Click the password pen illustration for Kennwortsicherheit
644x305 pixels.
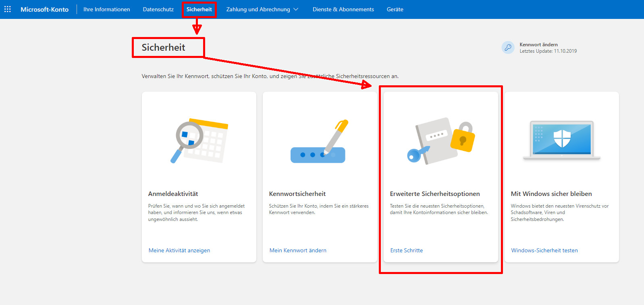(319, 141)
